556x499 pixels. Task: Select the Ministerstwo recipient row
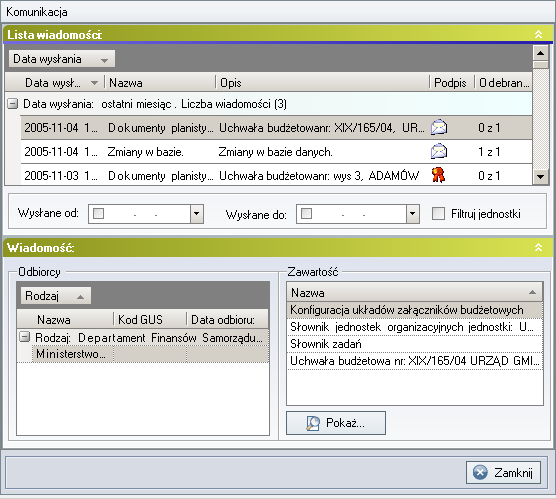click(143, 354)
